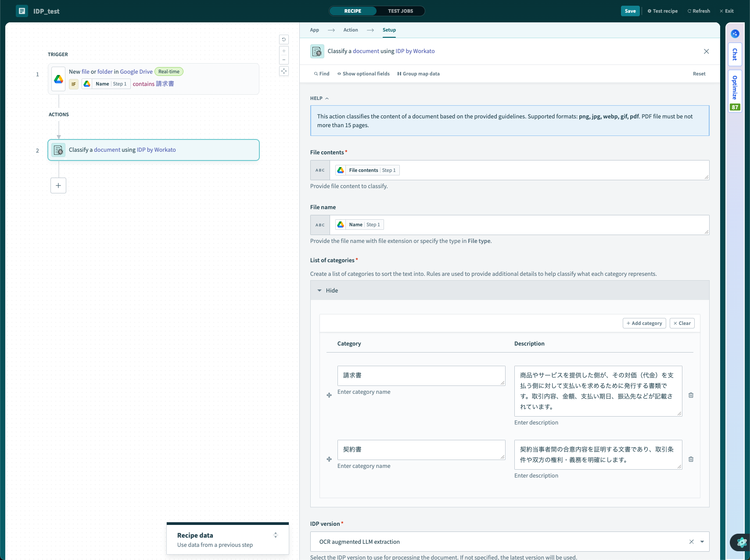Screen dimensions: 750x560
Task: Select the Classify a document action step
Action: click(x=154, y=150)
